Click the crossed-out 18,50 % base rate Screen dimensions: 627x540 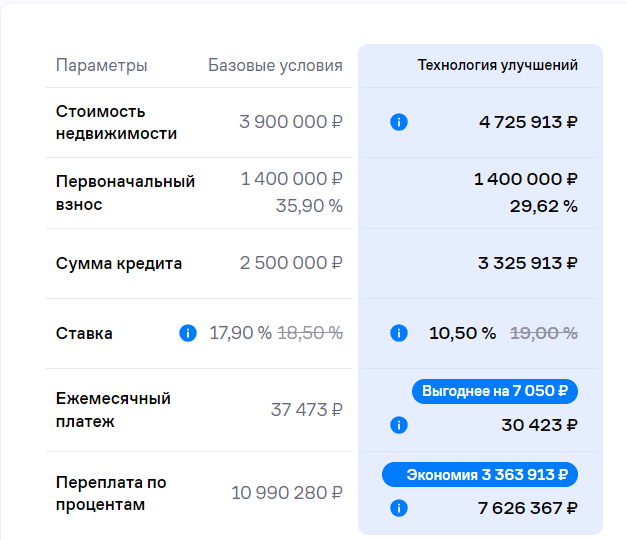tap(310, 333)
